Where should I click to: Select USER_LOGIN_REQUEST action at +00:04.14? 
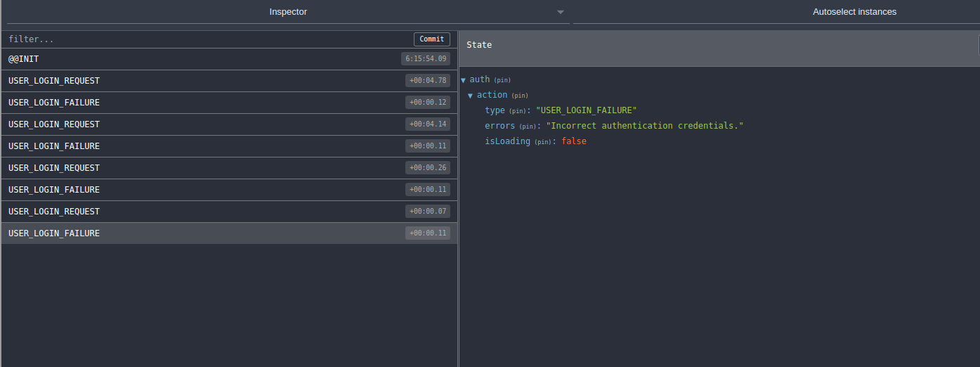pos(229,124)
